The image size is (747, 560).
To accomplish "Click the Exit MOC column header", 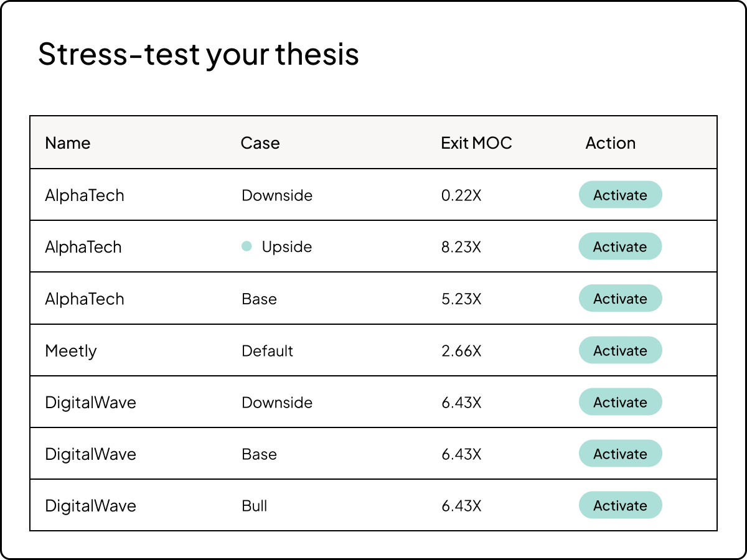I will point(476,143).
